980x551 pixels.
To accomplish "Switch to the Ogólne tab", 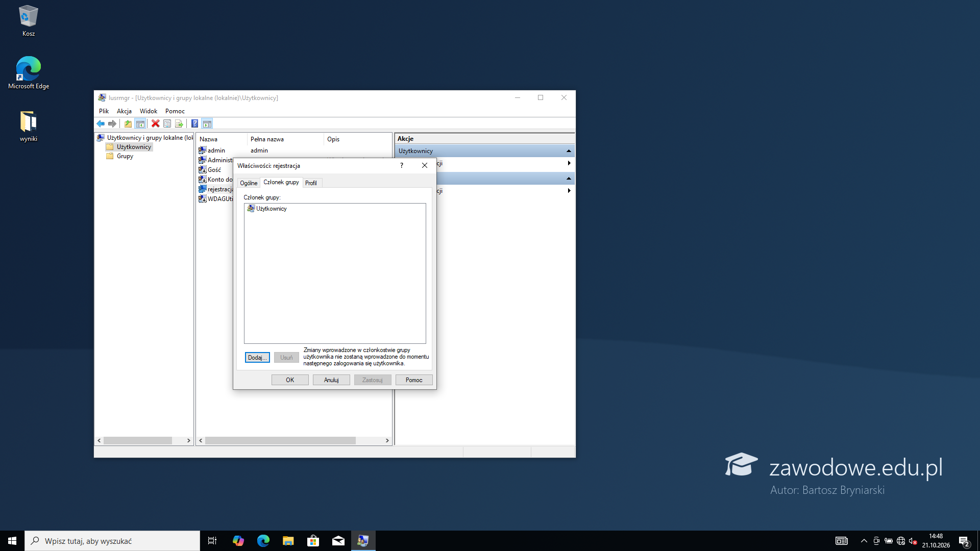I will tap(249, 183).
